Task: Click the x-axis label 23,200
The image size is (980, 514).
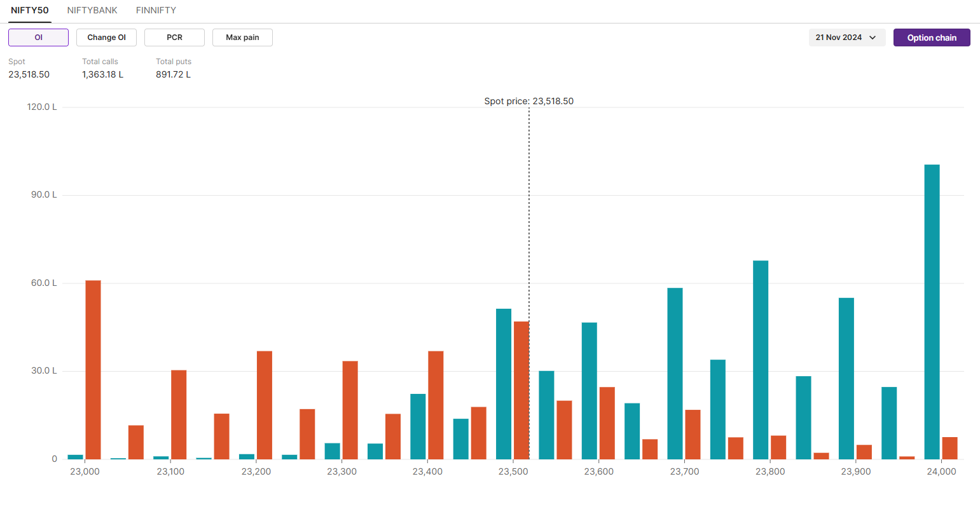Action: pyautogui.click(x=256, y=471)
